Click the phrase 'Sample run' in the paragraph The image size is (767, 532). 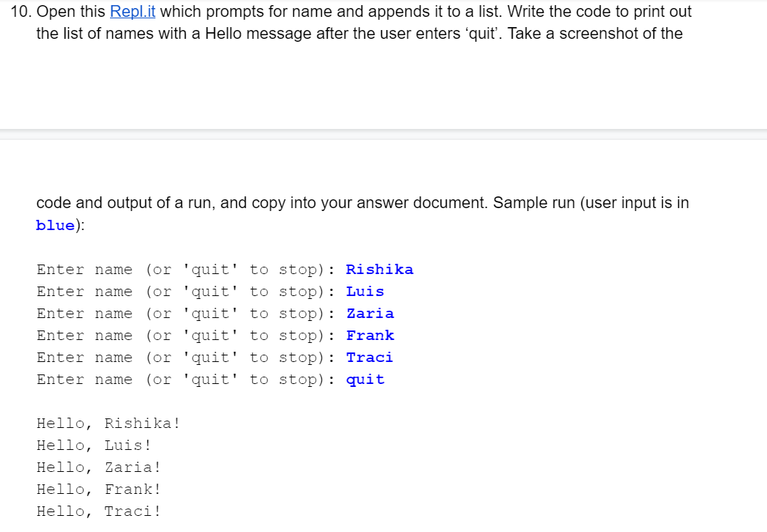(x=534, y=203)
